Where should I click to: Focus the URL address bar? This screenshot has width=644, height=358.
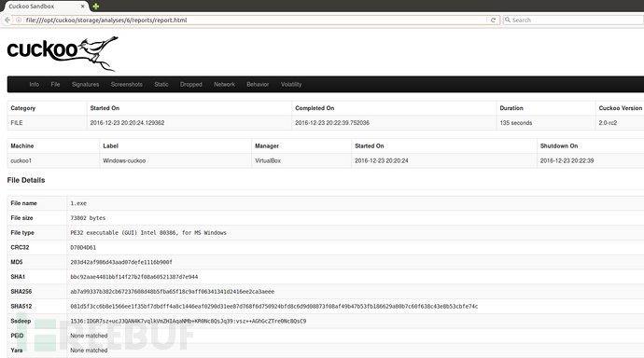pos(255,20)
